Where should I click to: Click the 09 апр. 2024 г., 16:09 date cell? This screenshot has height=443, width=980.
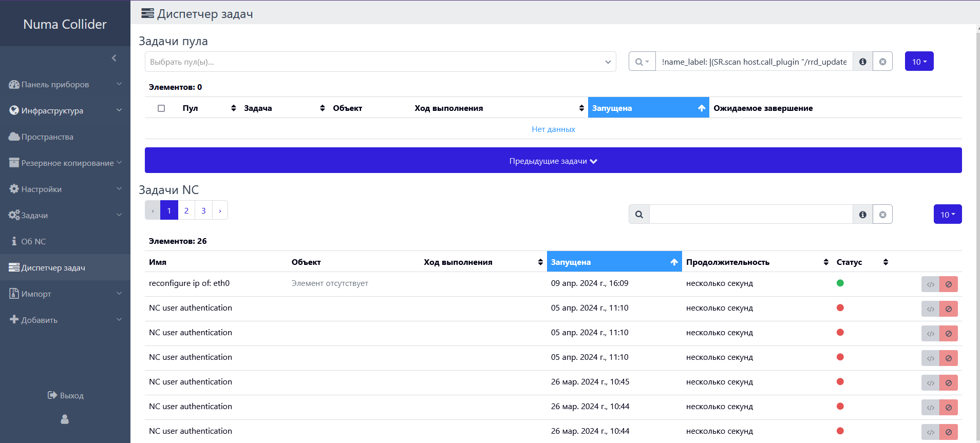tap(590, 283)
